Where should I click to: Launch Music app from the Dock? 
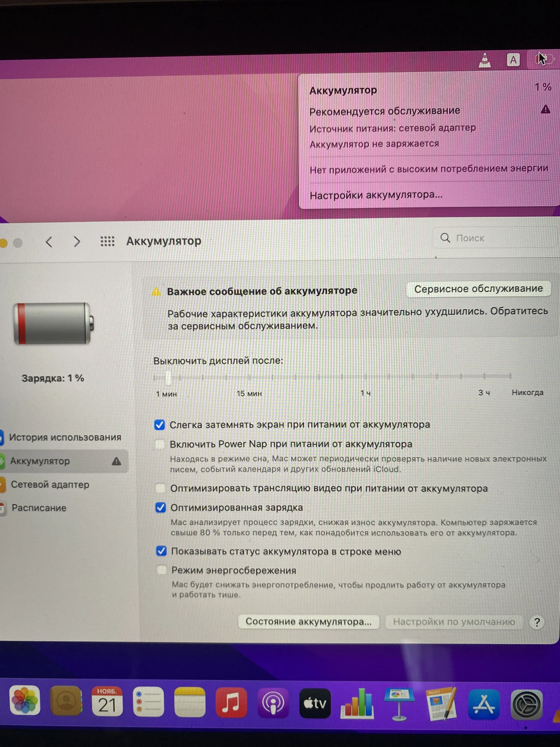(231, 703)
